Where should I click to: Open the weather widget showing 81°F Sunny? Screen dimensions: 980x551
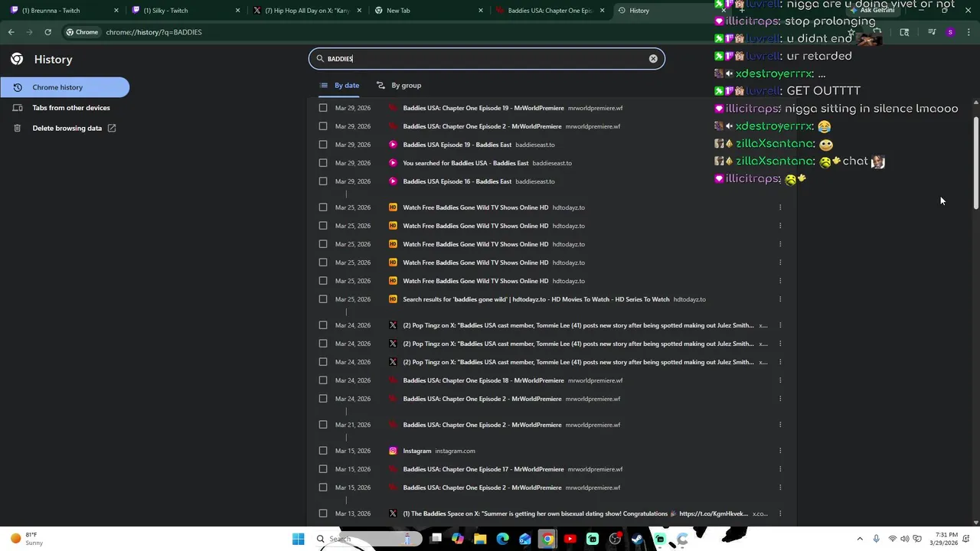pos(28,539)
